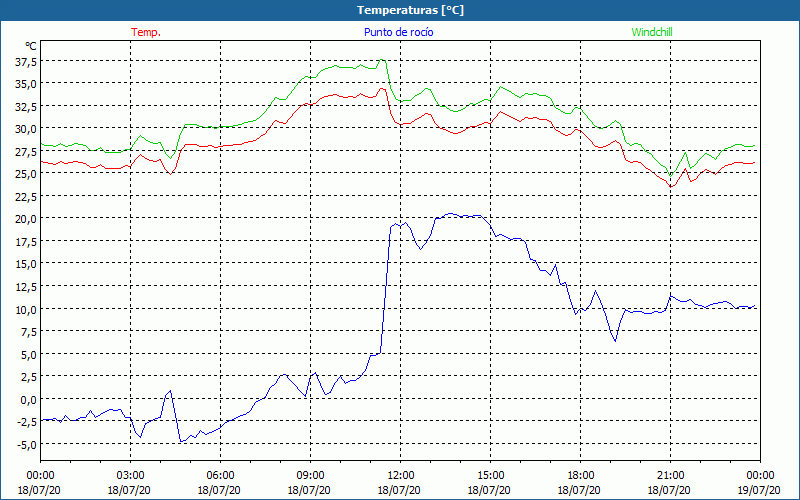The height and width of the screenshot is (500, 800).
Task: Click the 7,5 y-axis value
Action: (28, 332)
